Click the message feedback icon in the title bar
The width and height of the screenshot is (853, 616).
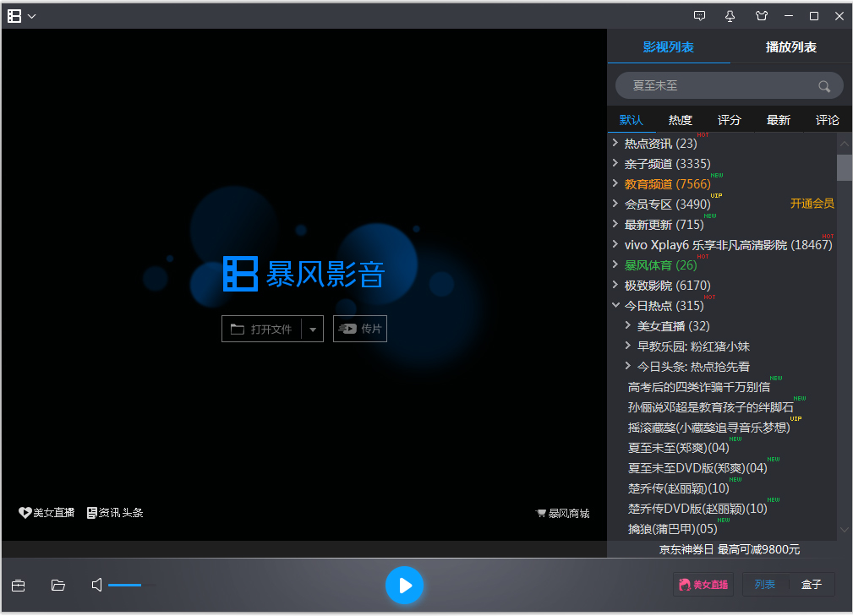point(699,15)
